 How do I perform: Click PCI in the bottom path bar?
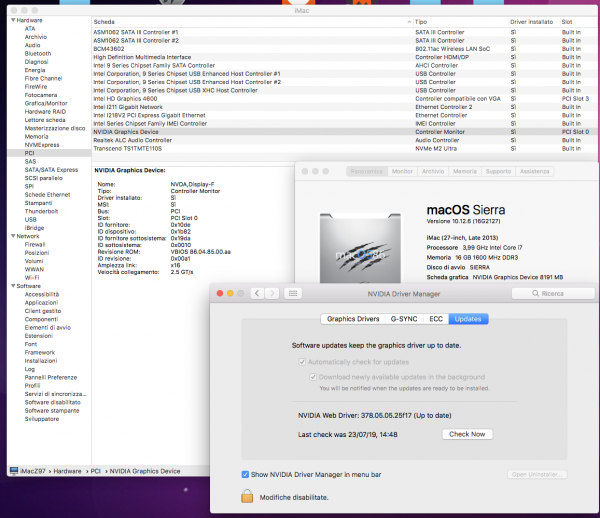(95, 471)
